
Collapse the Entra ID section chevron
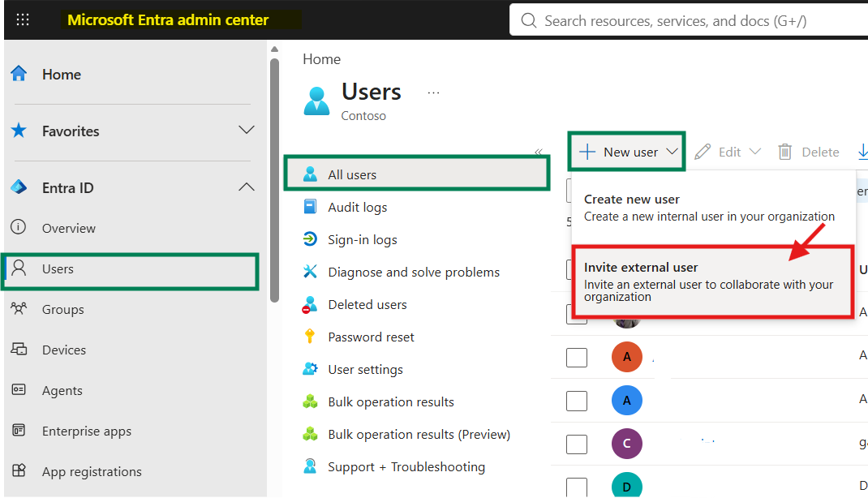247,187
